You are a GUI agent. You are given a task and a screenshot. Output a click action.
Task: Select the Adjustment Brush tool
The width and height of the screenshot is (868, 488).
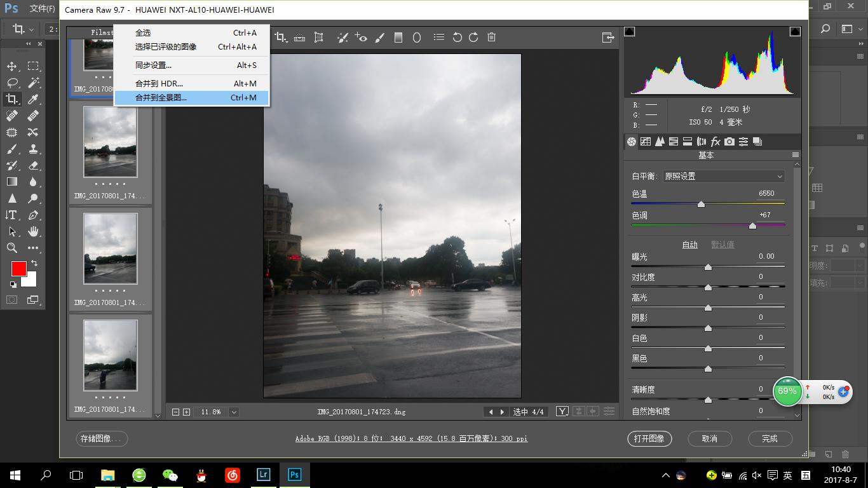(380, 37)
